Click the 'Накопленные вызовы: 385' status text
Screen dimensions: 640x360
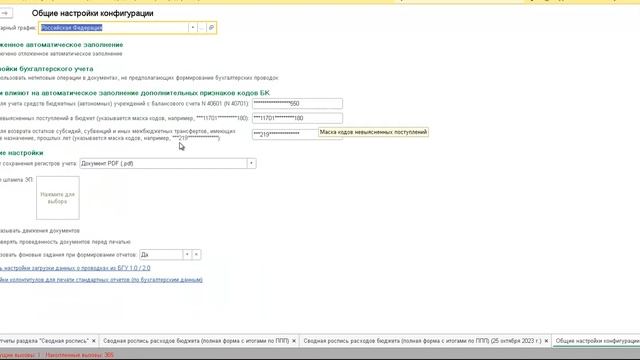pyautogui.click(x=80, y=355)
